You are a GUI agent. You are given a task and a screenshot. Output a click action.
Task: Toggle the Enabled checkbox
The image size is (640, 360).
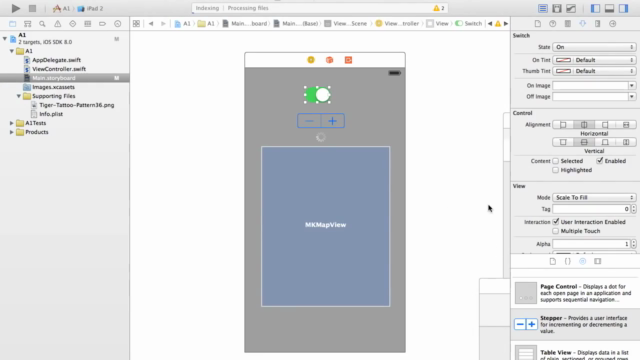click(x=600, y=161)
